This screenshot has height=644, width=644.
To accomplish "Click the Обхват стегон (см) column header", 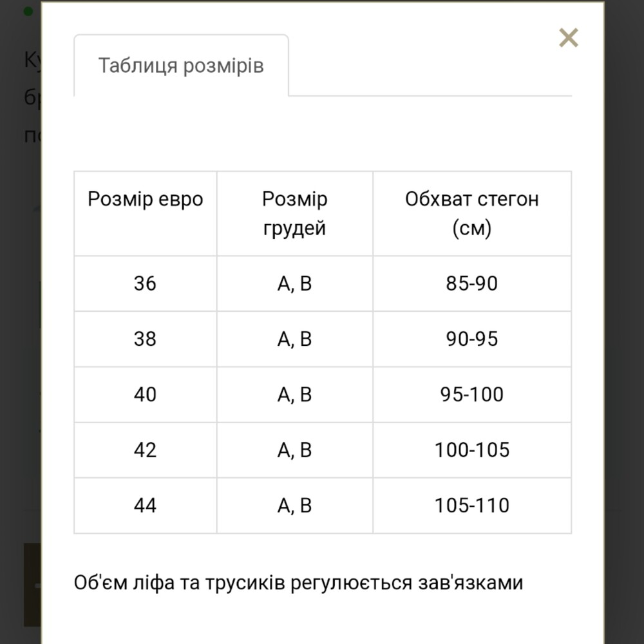I will pyautogui.click(x=471, y=214).
